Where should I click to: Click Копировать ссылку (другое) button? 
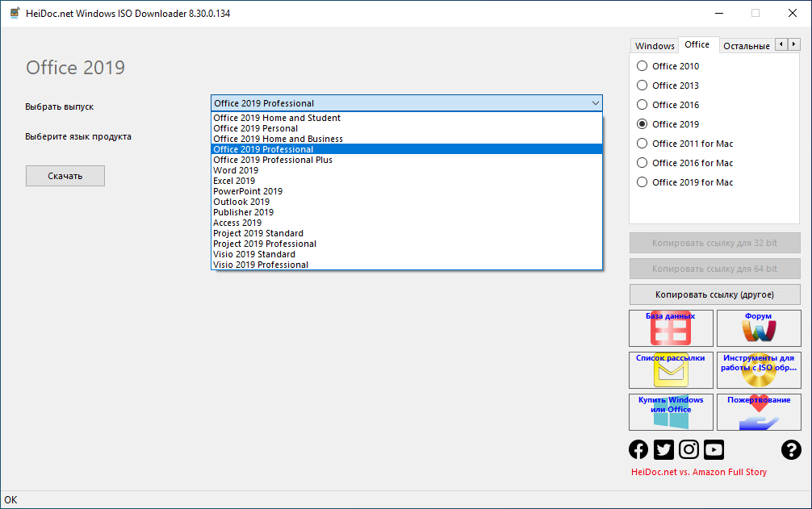(714, 294)
